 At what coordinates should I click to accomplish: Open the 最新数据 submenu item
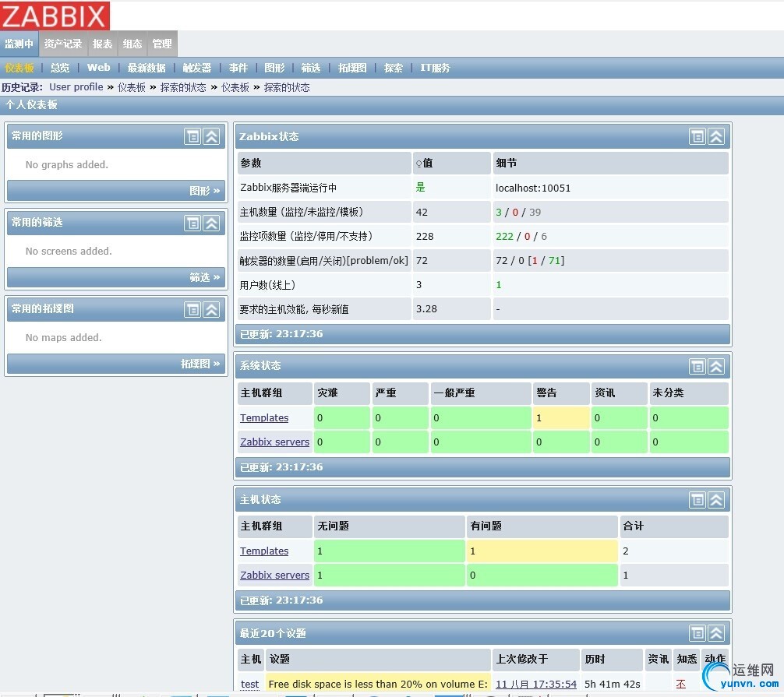coord(147,68)
